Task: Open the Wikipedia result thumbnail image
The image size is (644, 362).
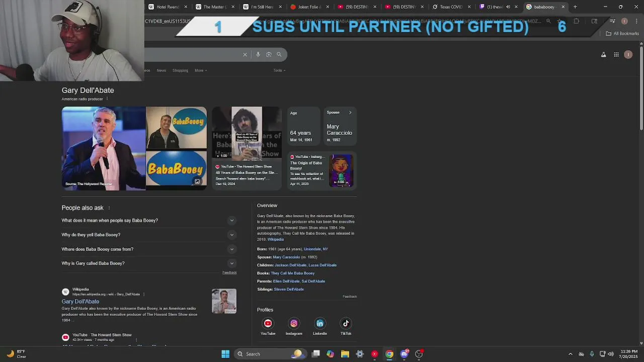Action: tap(224, 301)
